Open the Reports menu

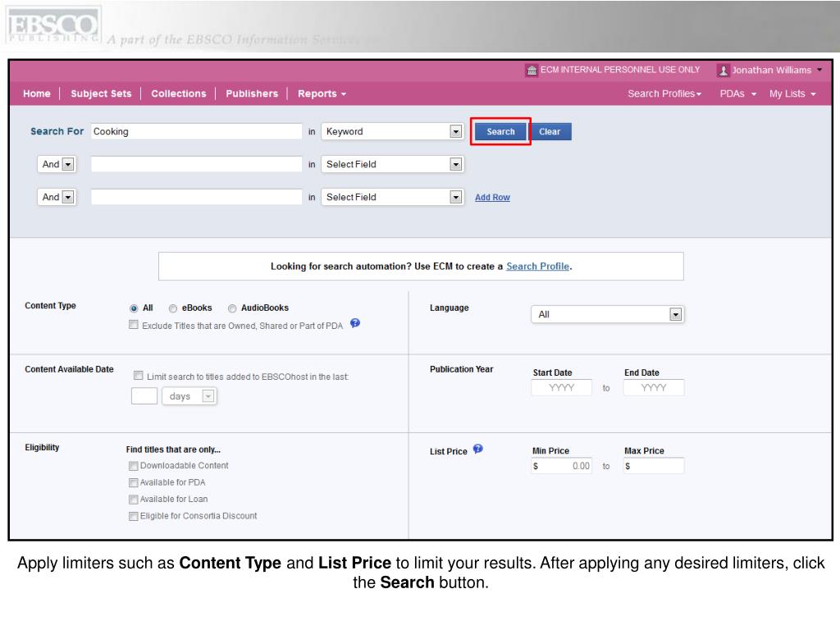point(322,94)
